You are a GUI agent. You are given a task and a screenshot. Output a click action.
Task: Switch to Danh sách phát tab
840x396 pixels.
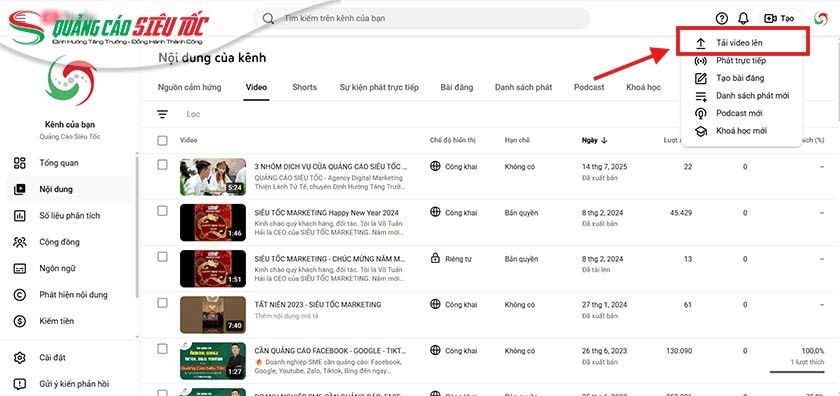click(x=523, y=87)
